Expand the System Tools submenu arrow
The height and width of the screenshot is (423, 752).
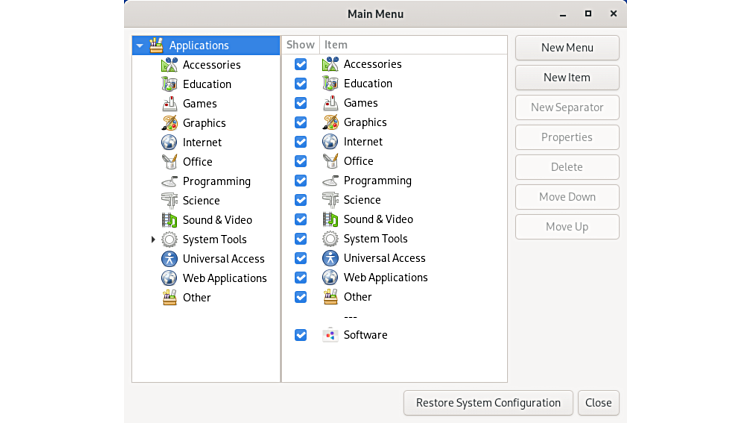153,240
